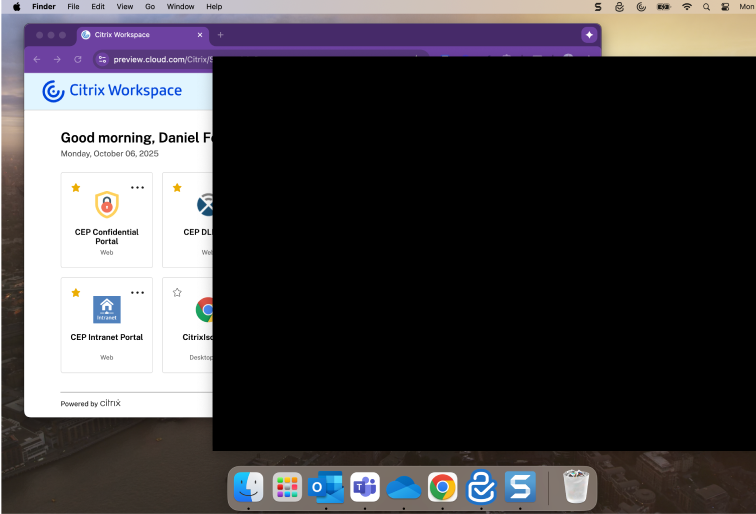This screenshot has width=756, height=514.
Task: Click the Google Chrome dock icon
Action: click(x=442, y=487)
